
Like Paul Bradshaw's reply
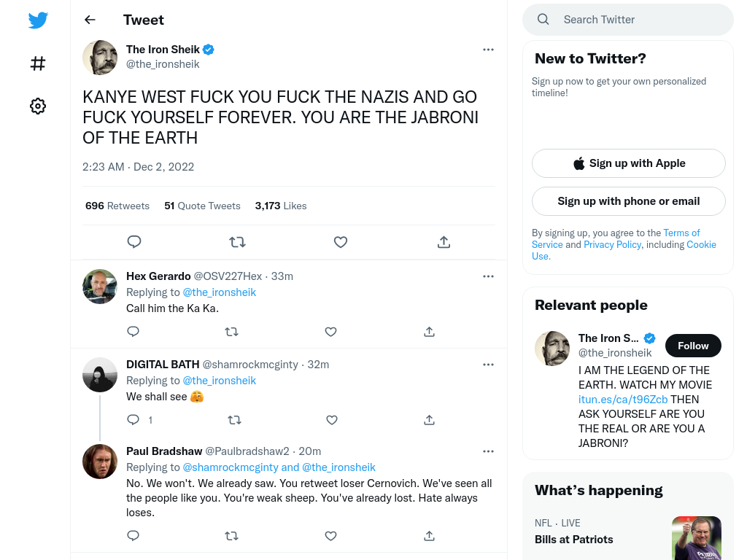(330, 536)
